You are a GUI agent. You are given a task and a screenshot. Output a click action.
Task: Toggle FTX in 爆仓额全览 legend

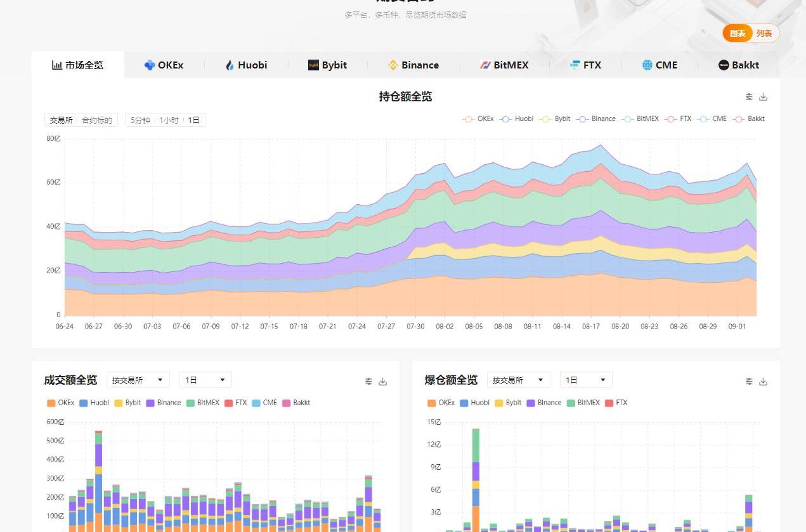pyautogui.click(x=616, y=403)
